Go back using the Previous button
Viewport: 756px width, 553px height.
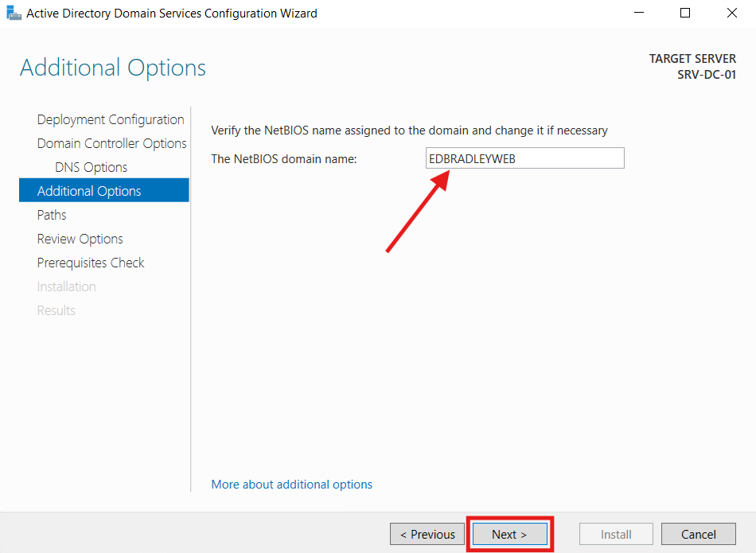427,534
